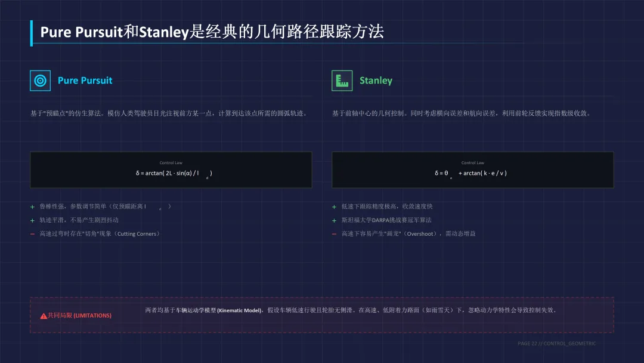Click the bullet 低速下跟踪精度极高，收敛速度快
Screen dimensions: 644x363
click(x=387, y=207)
